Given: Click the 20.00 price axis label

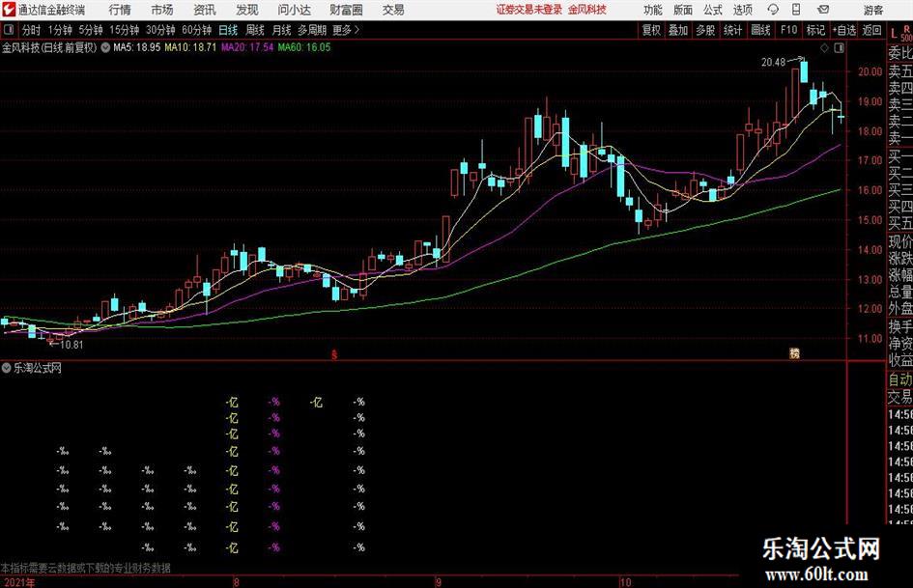Looking at the screenshot, I should (x=870, y=71).
